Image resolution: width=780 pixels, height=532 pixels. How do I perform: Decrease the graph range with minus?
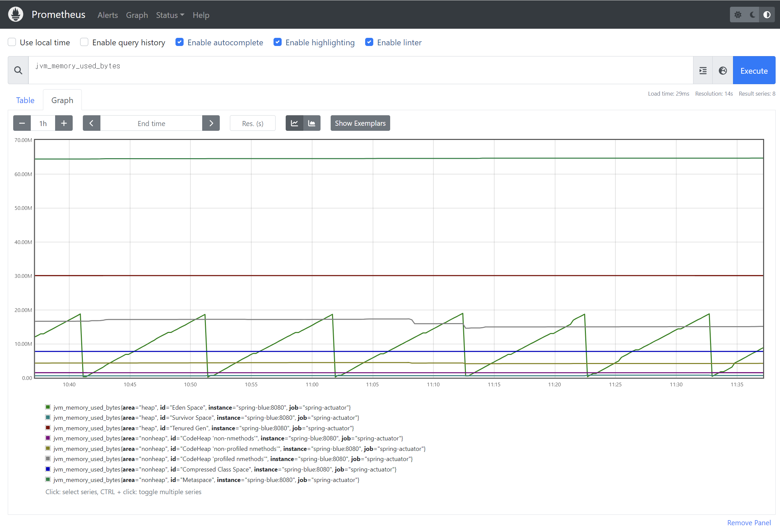tap(22, 123)
